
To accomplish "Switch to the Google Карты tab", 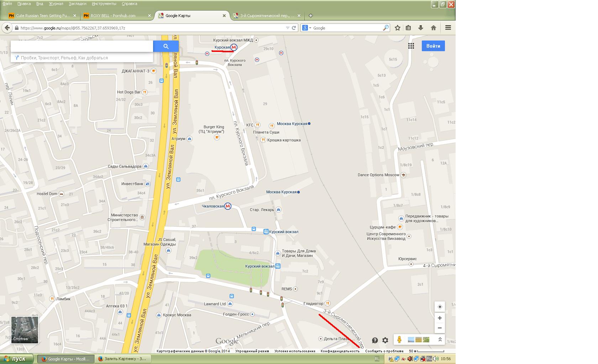I will [192, 16].
